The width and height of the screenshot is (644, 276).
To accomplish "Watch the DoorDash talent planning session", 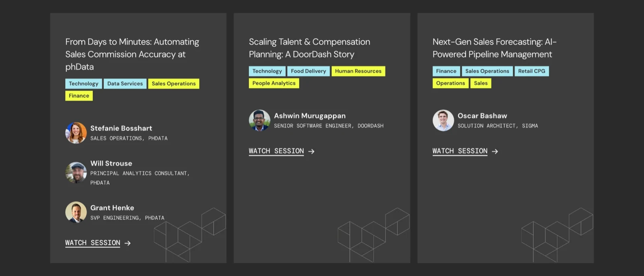I will pos(276,151).
